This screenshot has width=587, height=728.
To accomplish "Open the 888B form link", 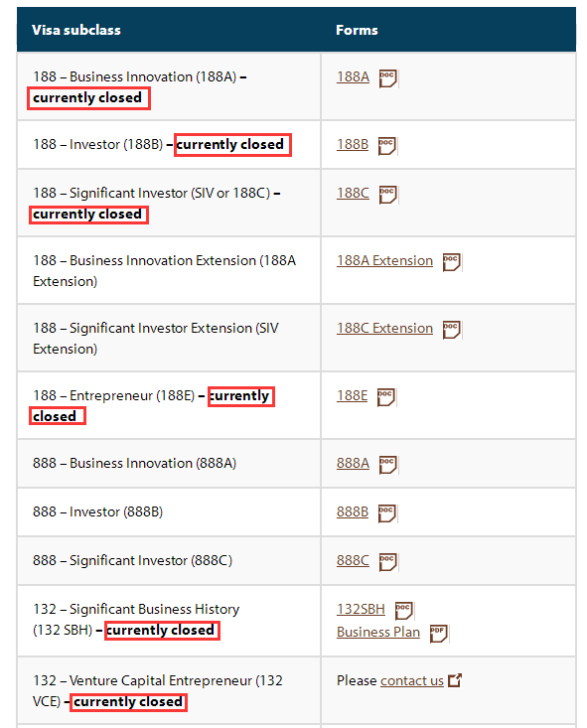I will click(x=353, y=511).
